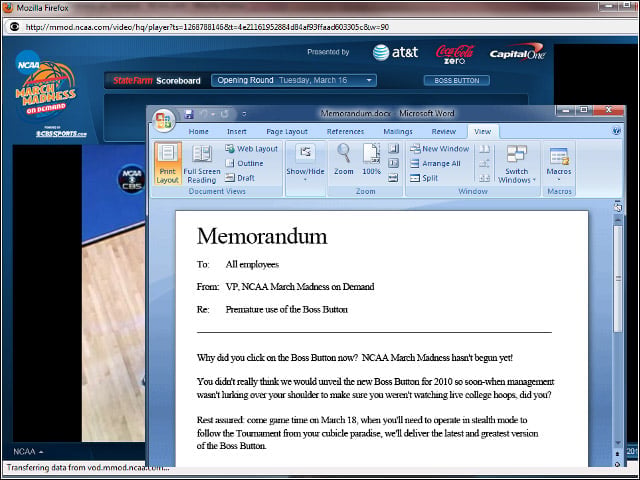Click the NCAA March Madness on Demand logo
This screenshot has width=640, height=480.
pyautogui.click(x=45, y=83)
